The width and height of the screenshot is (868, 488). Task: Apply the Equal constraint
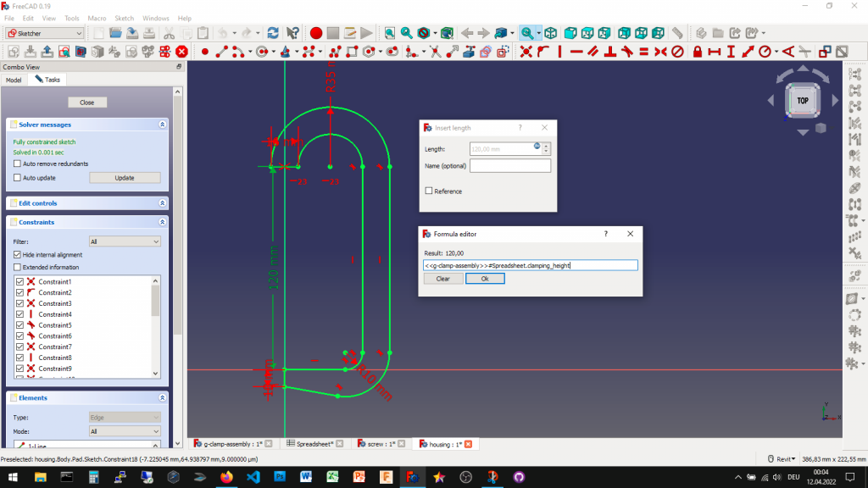[x=644, y=52]
